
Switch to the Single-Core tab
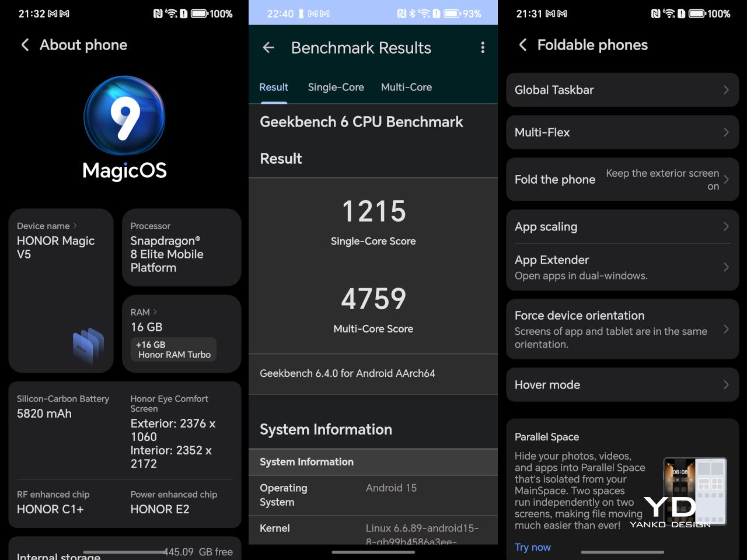pos(336,87)
